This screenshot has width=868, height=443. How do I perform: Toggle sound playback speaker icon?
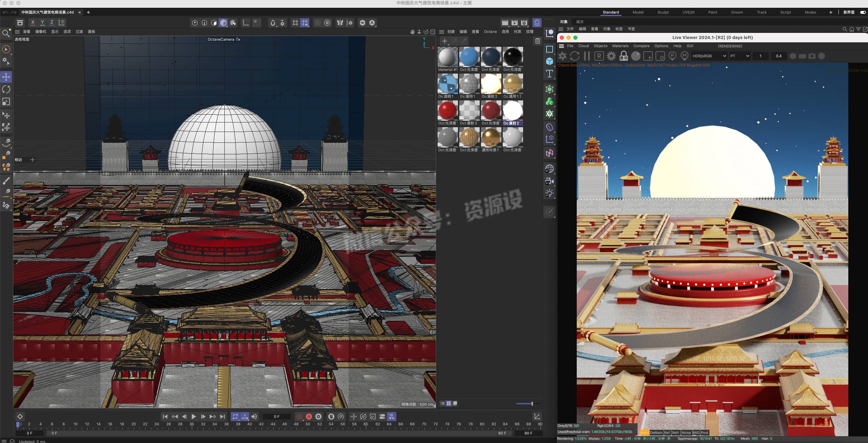click(x=254, y=417)
